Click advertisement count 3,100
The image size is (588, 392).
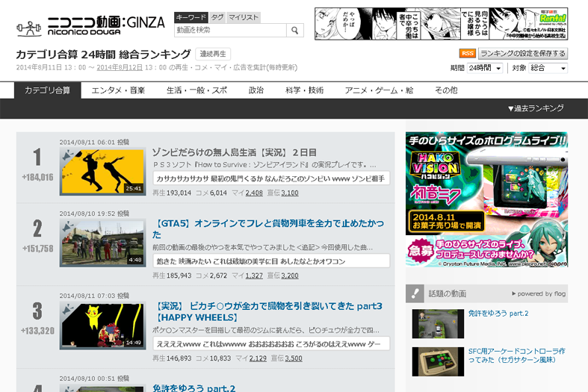click(290, 193)
